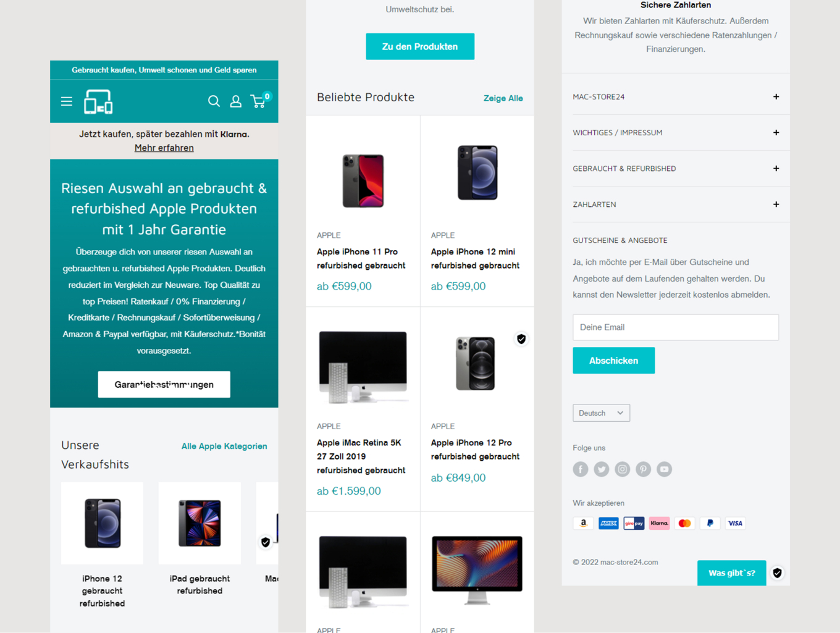Follow the Zeige Alle link

pos(503,98)
